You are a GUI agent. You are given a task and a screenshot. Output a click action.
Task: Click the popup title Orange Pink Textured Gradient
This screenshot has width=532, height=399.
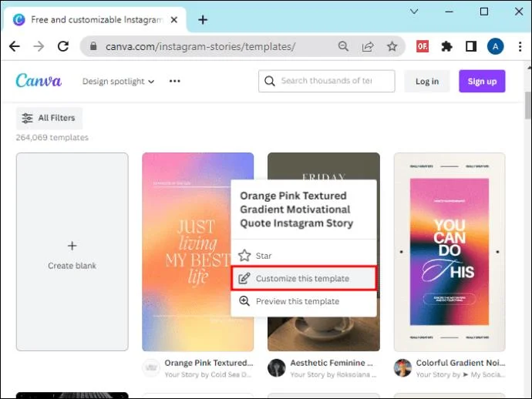point(297,210)
